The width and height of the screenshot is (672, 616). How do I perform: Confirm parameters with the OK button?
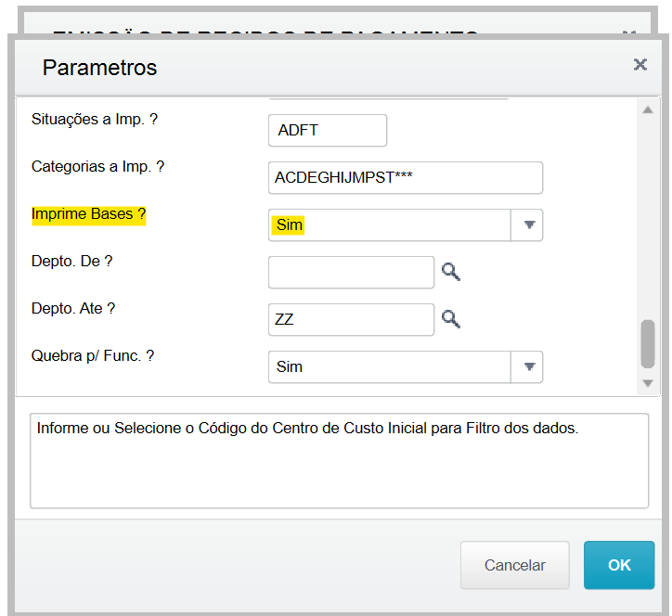(x=619, y=565)
